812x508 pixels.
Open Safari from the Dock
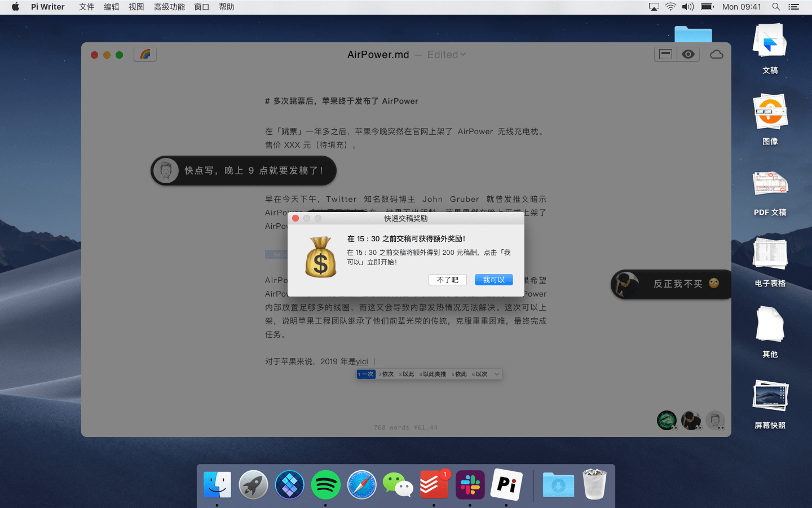(361, 484)
